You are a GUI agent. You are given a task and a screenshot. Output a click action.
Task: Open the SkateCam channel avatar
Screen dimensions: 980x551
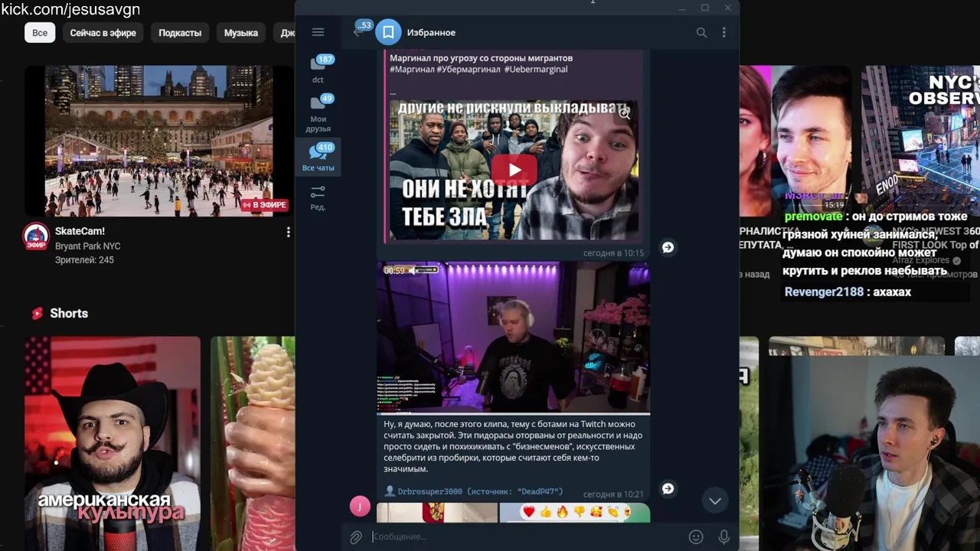click(x=35, y=236)
